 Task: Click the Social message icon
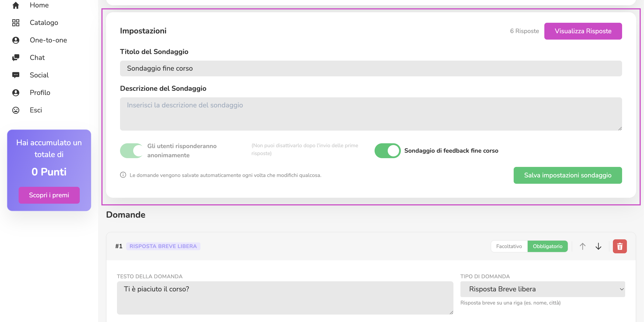click(x=16, y=75)
